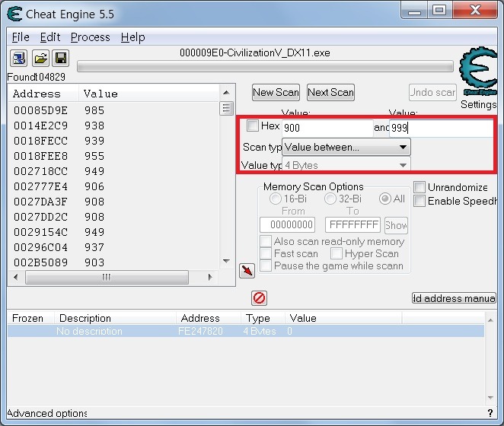Select result address 00296C04
Viewport: 504px width, 426px height.
40,247
